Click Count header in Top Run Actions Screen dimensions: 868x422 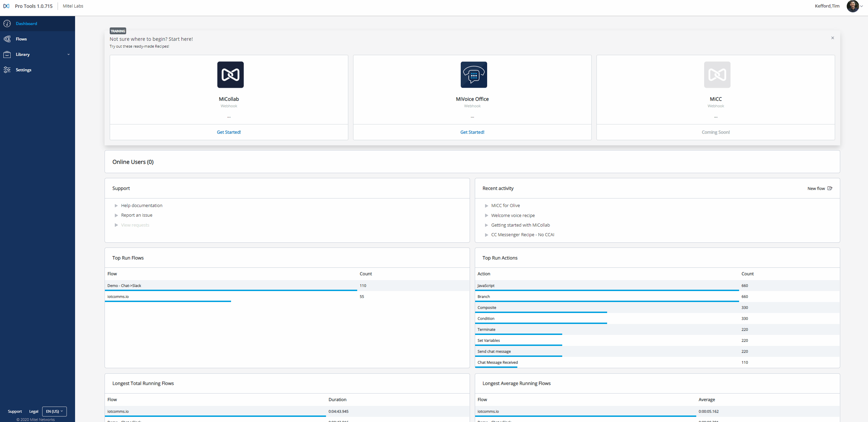pyautogui.click(x=747, y=274)
